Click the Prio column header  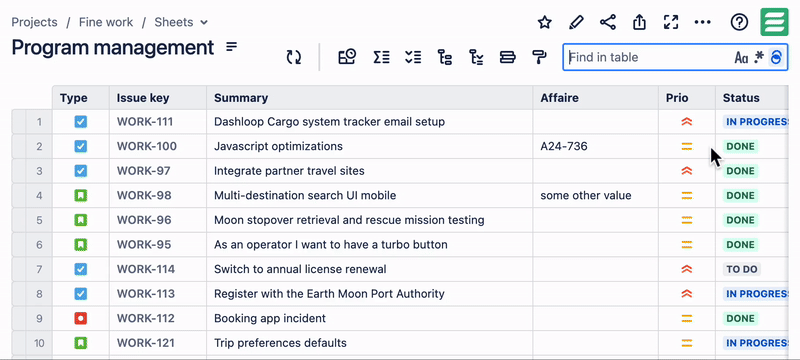687,98
